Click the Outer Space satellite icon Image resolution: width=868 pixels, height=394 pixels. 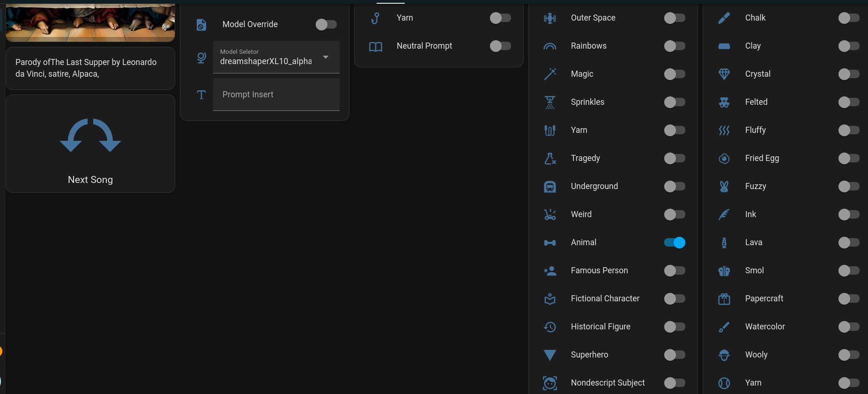coord(550,18)
